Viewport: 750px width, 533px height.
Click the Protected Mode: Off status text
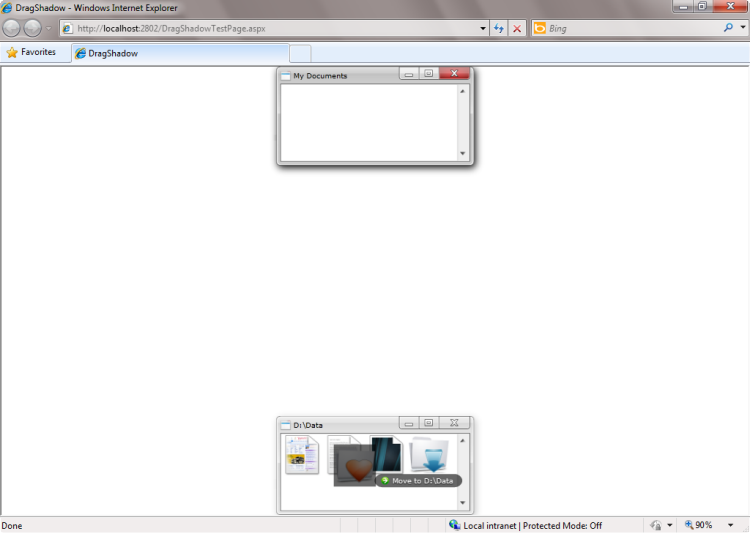coord(562,525)
